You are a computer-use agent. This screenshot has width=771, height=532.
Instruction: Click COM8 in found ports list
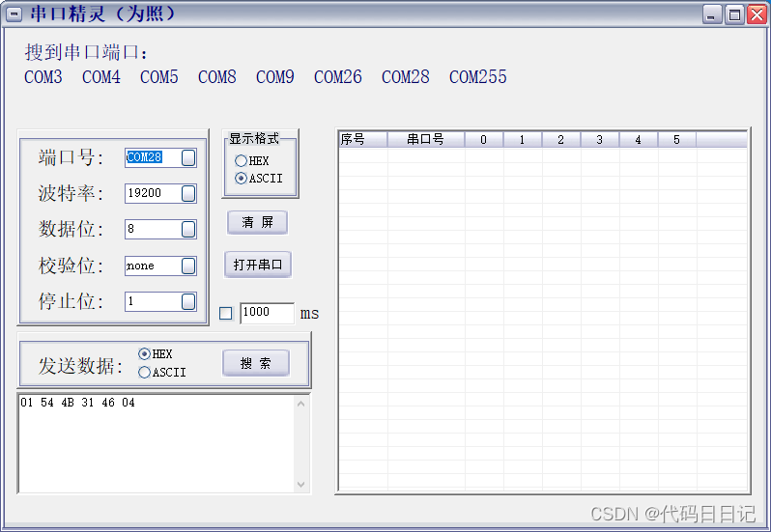tap(217, 77)
